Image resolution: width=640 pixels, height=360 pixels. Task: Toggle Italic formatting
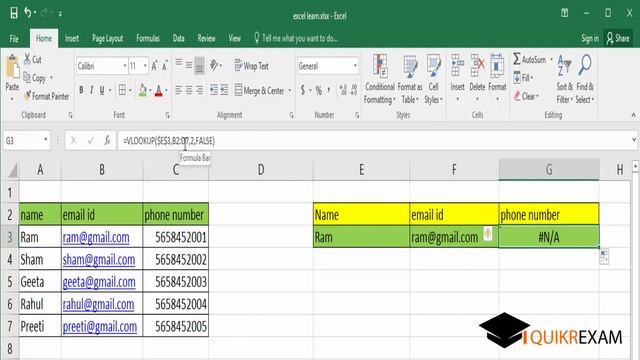(91, 90)
